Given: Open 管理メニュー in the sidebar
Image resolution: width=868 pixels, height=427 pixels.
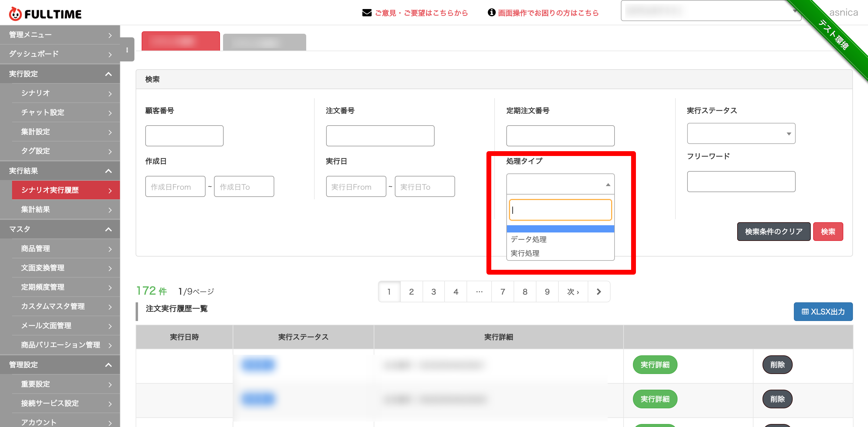Looking at the screenshot, I should point(60,35).
